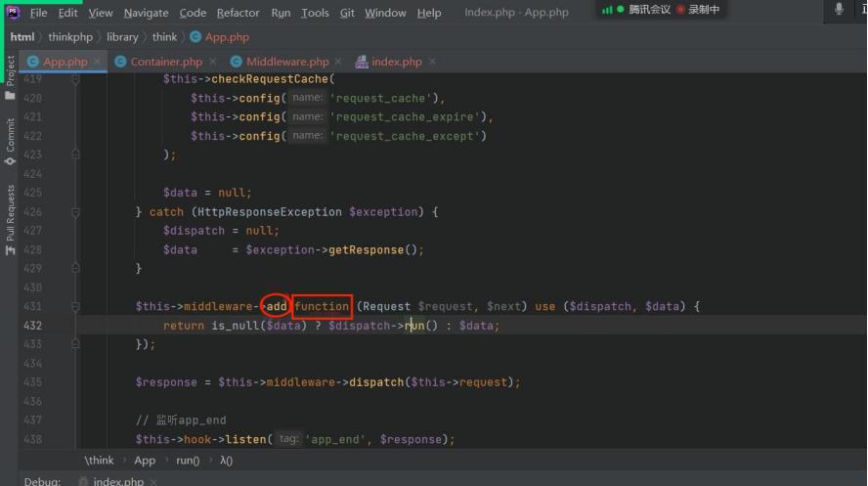The image size is (868, 486).
Task: Switch to the Middleware.php editor tab
Action: point(287,62)
